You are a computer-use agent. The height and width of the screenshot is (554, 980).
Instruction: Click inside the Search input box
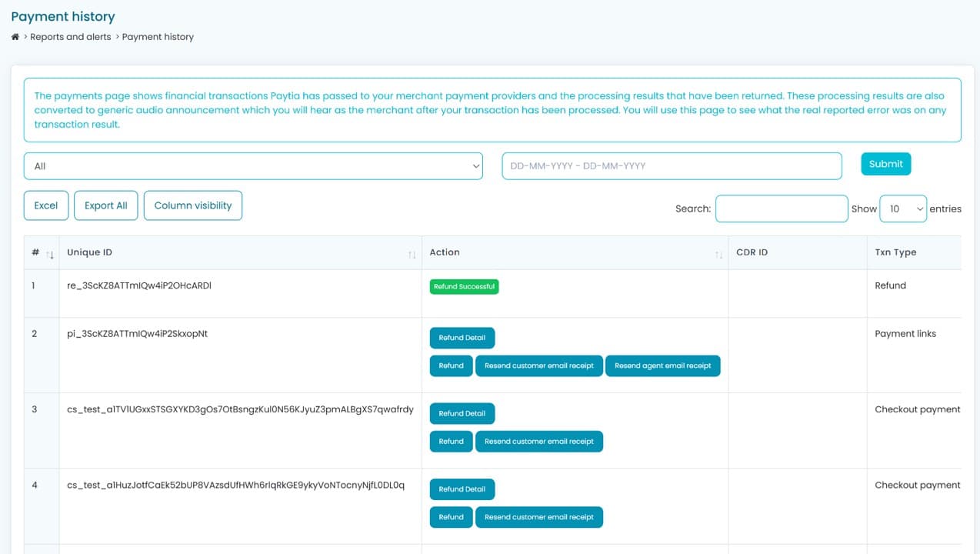(x=782, y=209)
